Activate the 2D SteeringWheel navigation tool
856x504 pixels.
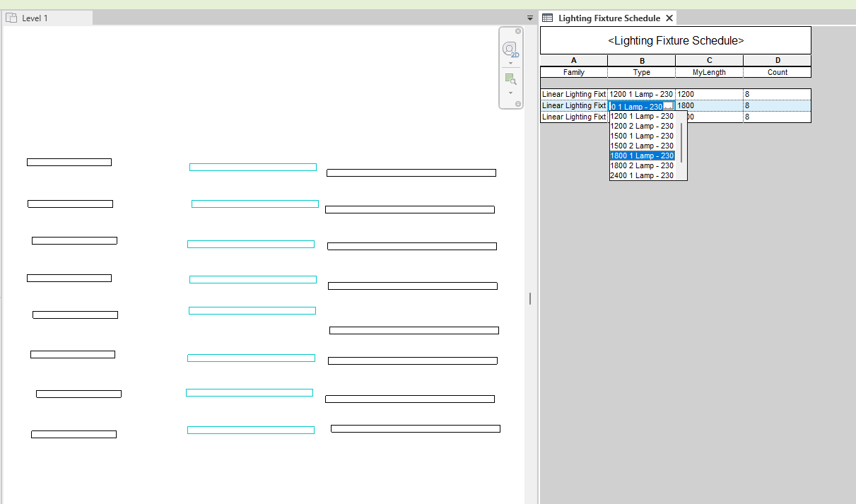click(509, 49)
